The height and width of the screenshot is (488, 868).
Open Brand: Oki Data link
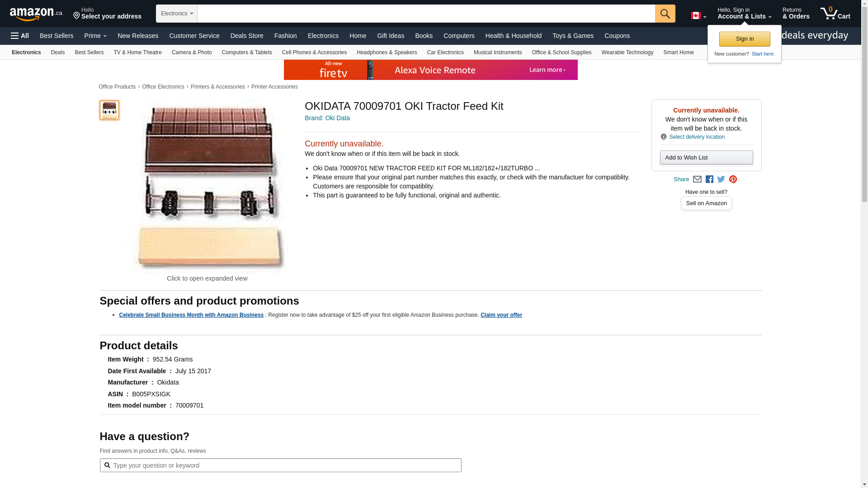(327, 118)
